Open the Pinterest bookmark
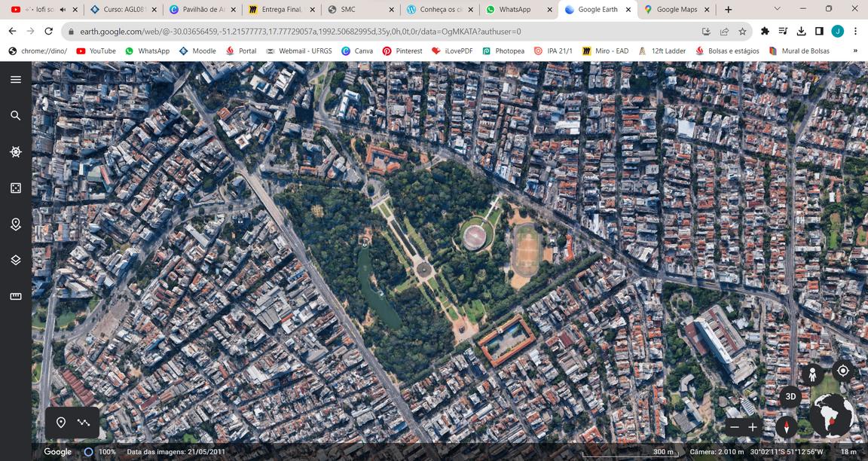Image resolution: width=868 pixels, height=461 pixels. [402, 51]
